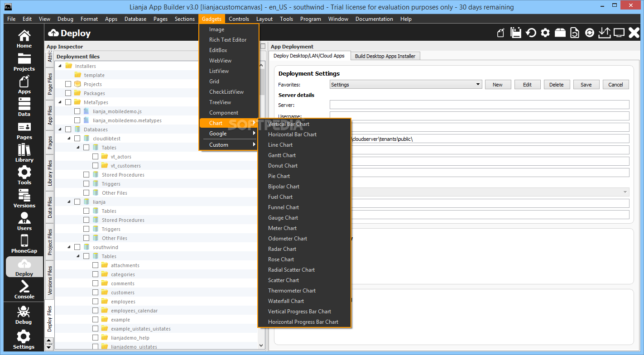Collapse the lianja database node

[x=69, y=202]
